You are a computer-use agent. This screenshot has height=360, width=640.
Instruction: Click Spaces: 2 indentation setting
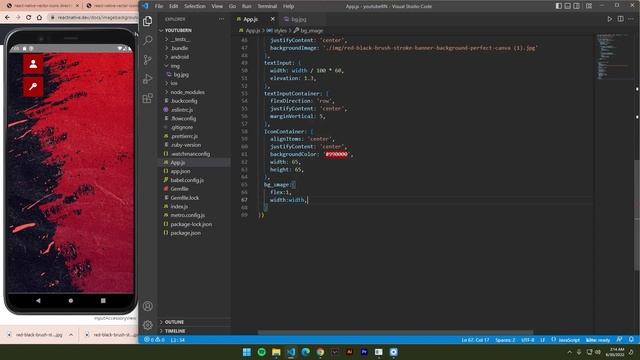click(x=505, y=340)
